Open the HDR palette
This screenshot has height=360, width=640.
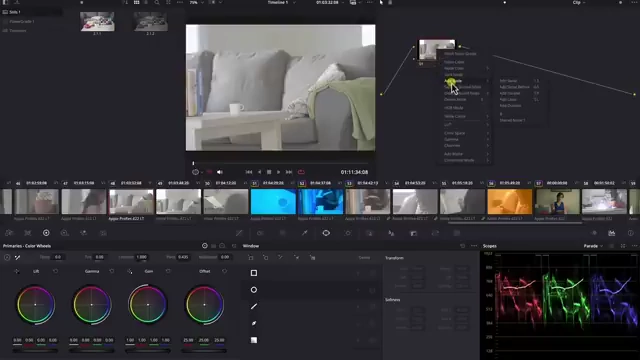[64, 233]
